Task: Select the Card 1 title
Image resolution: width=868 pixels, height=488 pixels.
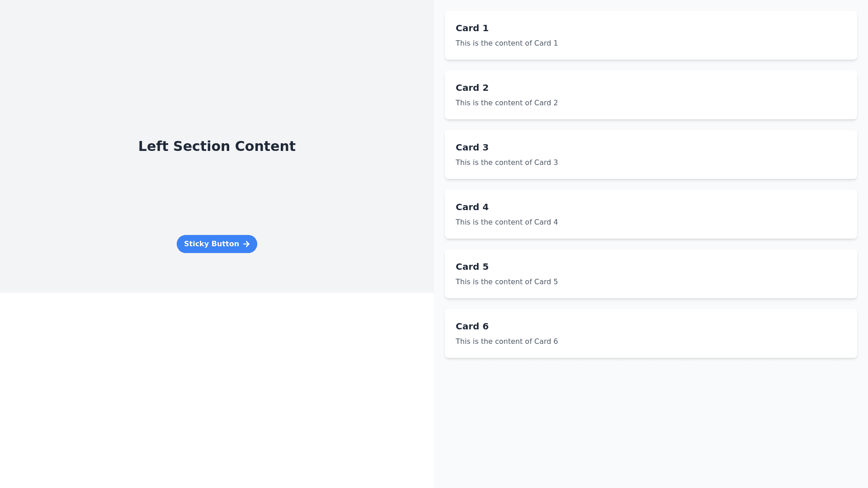Action: (472, 28)
